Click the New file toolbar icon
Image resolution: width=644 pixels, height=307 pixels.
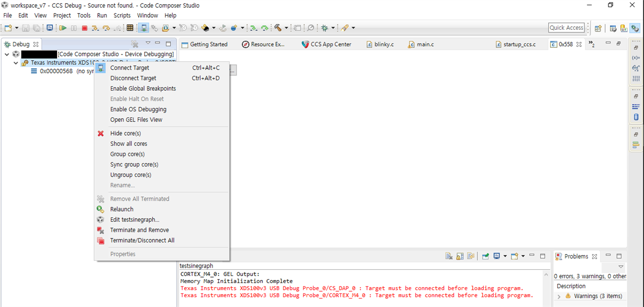point(8,28)
